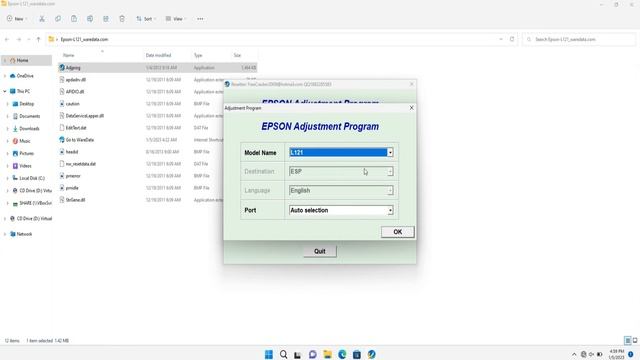
Task: Select Local Disk (C:) in navigation pane
Action: 31,178
